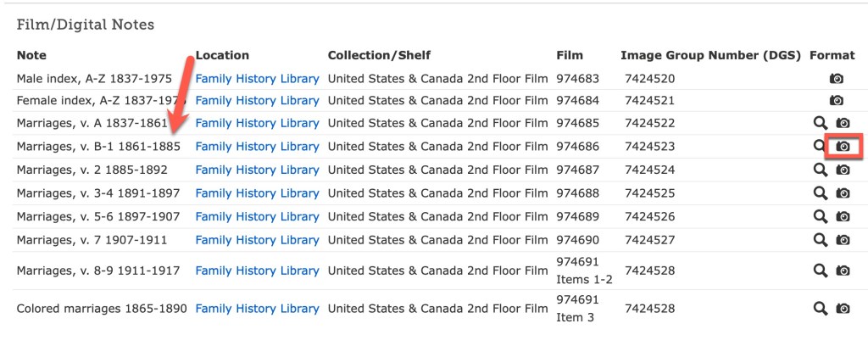The width and height of the screenshot is (868, 346).
Task: Search index for Marriages v. A 1837-1861
Action: coord(820,124)
